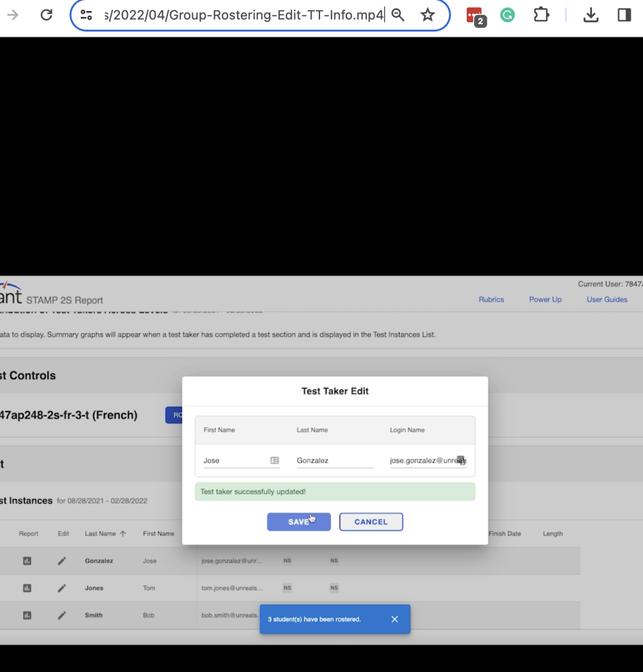The image size is (643, 672).
Task: Sort by Last Name column arrow
Action: coord(123,534)
